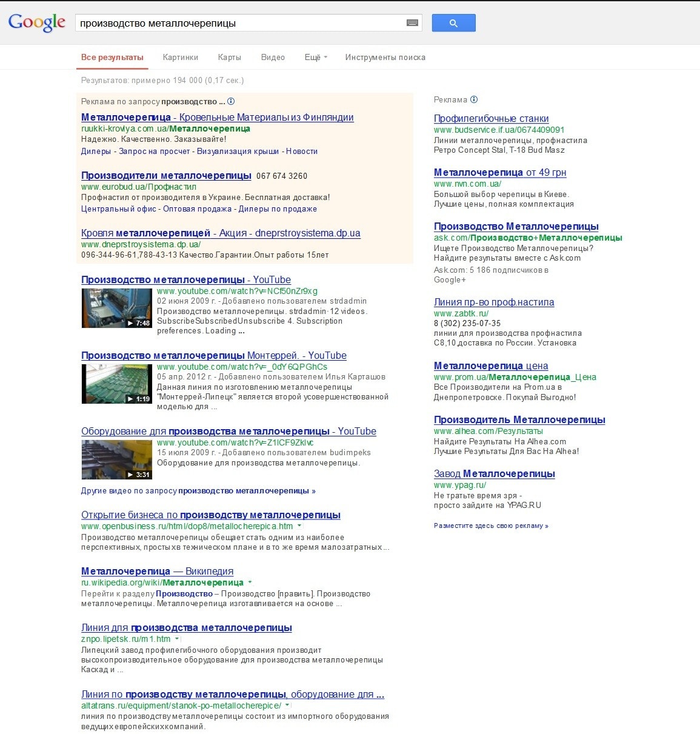Expand arrow next to openbusiness.ru URL
The width and height of the screenshot is (700, 734).
(299, 526)
